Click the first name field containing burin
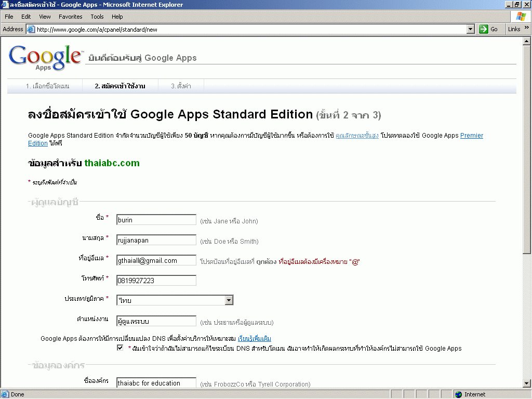The height and width of the screenshot is (399, 532). click(156, 220)
